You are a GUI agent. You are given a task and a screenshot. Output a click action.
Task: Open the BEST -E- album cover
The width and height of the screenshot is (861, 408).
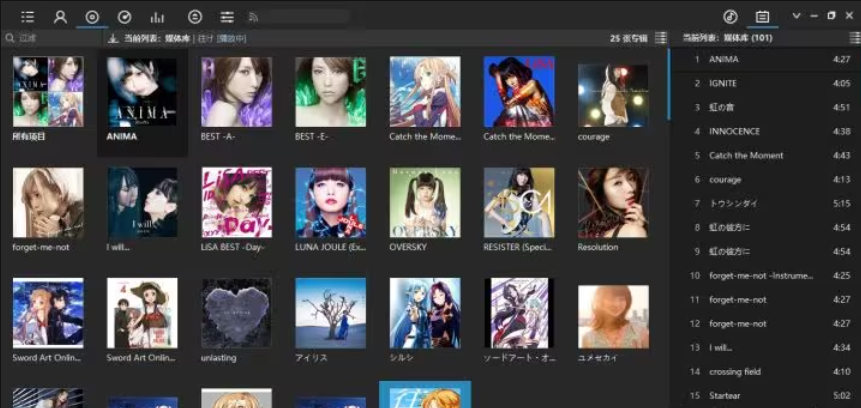(331, 92)
